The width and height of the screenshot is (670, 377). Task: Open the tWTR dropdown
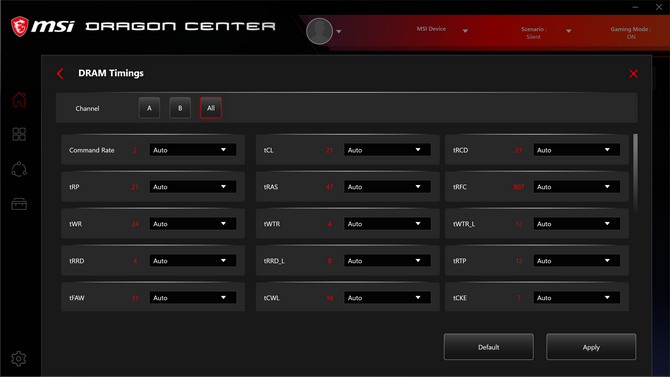click(x=387, y=224)
